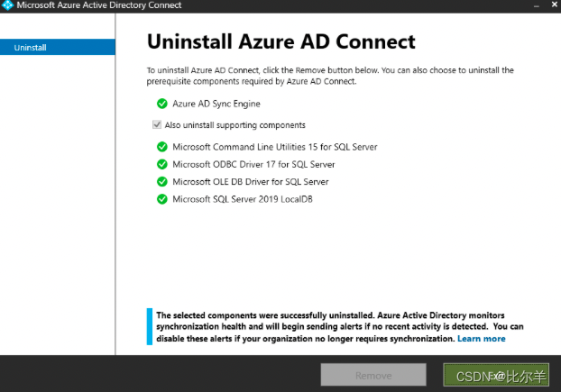Click the Exit button at bottom right

(x=496, y=375)
